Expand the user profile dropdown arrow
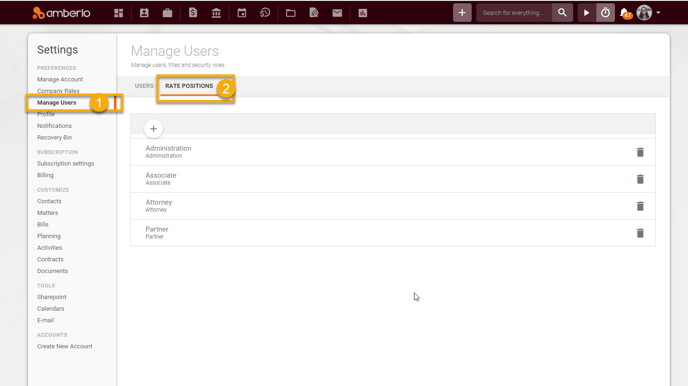This screenshot has height=386, width=688. tap(658, 13)
